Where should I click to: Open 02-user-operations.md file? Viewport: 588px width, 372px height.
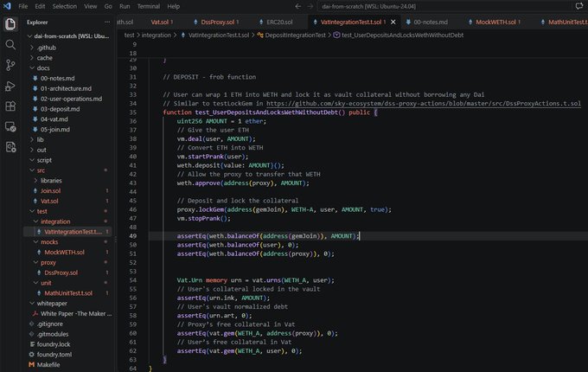[67, 99]
